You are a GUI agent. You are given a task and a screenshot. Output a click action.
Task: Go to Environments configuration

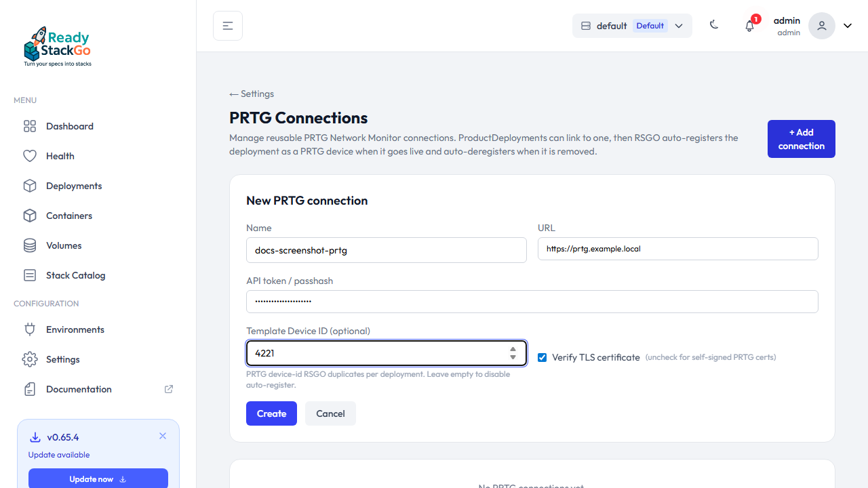click(x=98, y=329)
